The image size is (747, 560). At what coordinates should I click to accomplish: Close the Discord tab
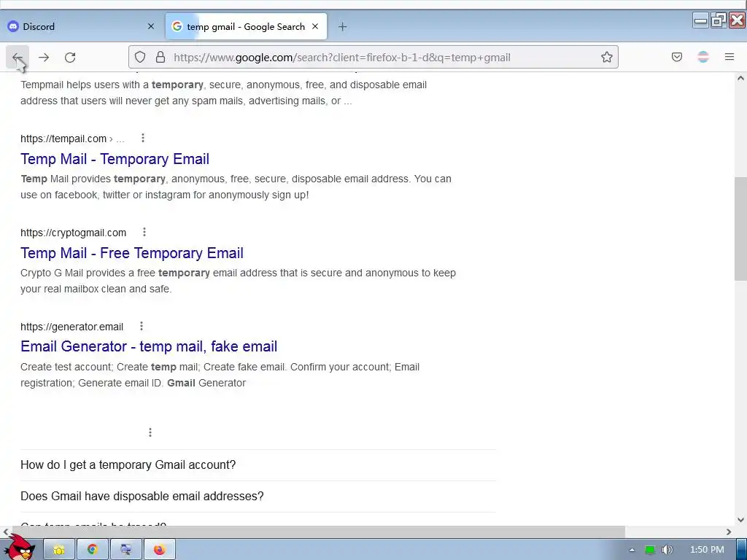(151, 27)
